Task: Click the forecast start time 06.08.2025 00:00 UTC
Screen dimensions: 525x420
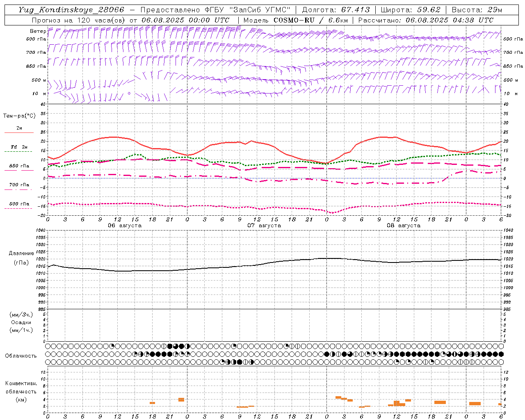Action: click(185, 20)
